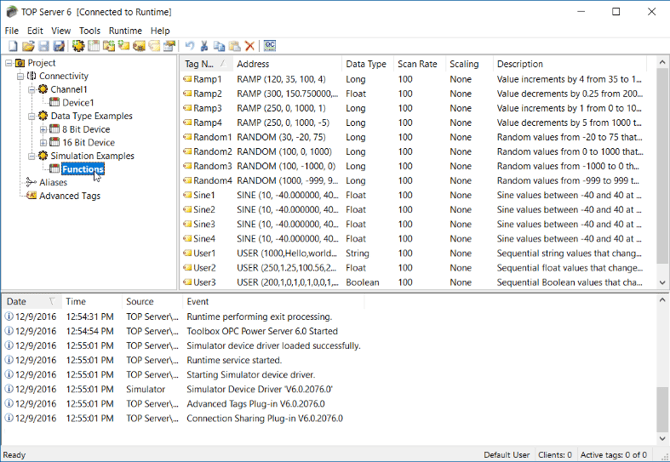The width and height of the screenshot is (670, 462).
Task: Expand the 8 Bit Device node
Action: [x=43, y=129]
